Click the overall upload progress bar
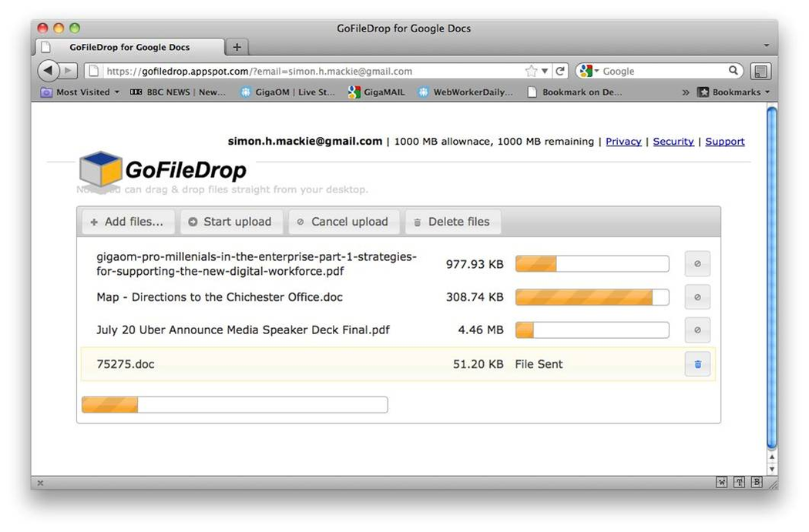 234,405
